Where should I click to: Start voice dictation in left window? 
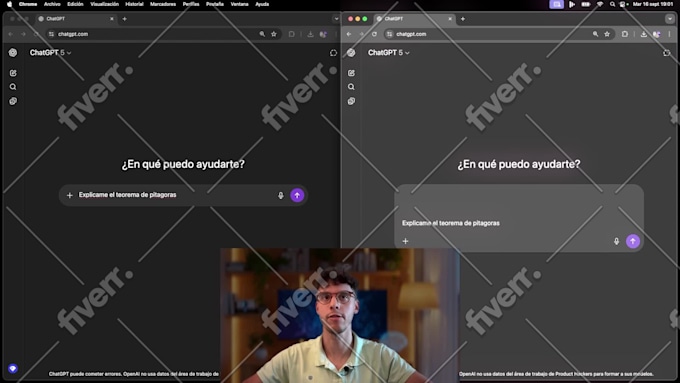tap(281, 195)
